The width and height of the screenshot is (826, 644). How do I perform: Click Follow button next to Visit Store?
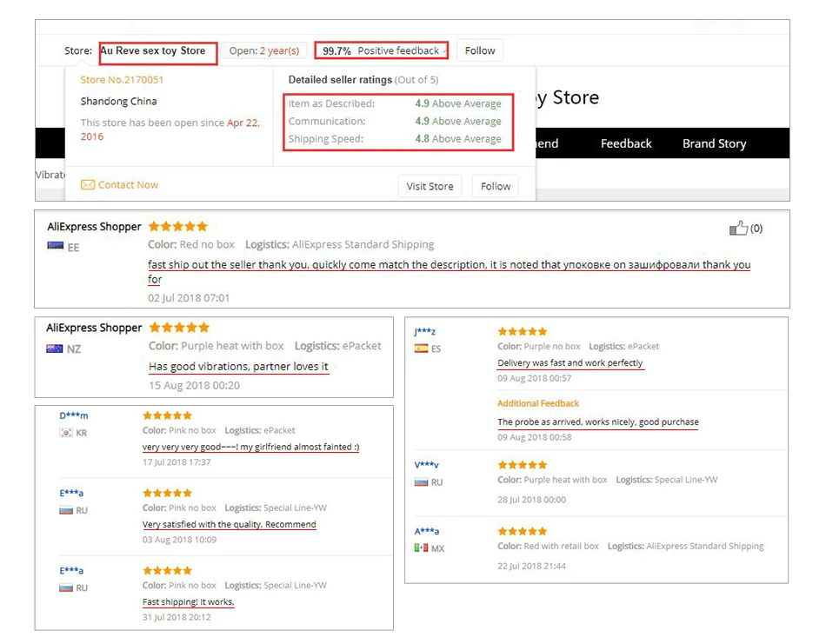pos(496,186)
